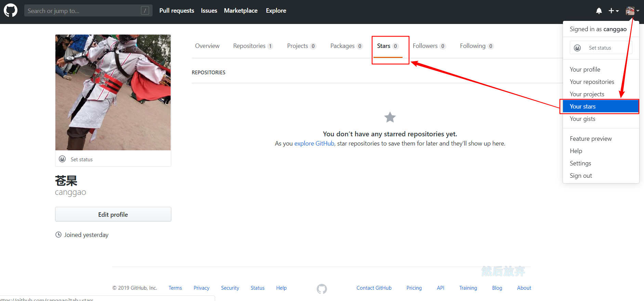Click the smiley icon in dropdown status box
This screenshot has height=301, width=644.
[x=577, y=48]
